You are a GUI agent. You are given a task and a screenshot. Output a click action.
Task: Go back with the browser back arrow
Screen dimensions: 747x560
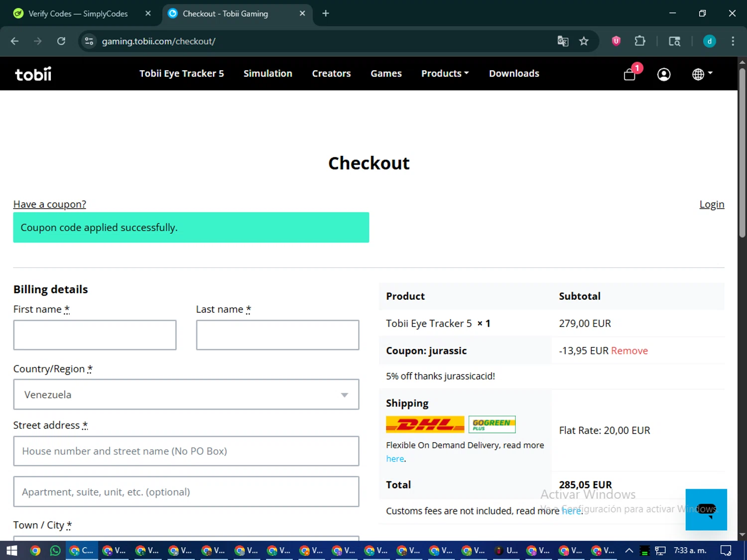click(14, 41)
